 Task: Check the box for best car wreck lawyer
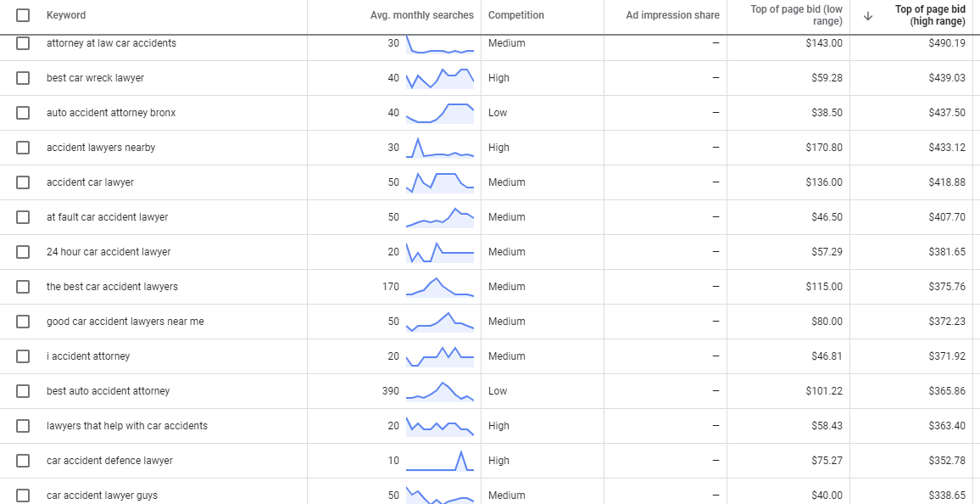[23, 78]
